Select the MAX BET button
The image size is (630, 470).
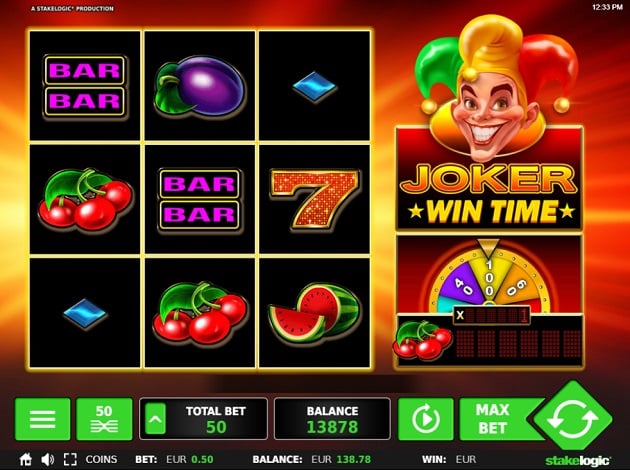494,419
